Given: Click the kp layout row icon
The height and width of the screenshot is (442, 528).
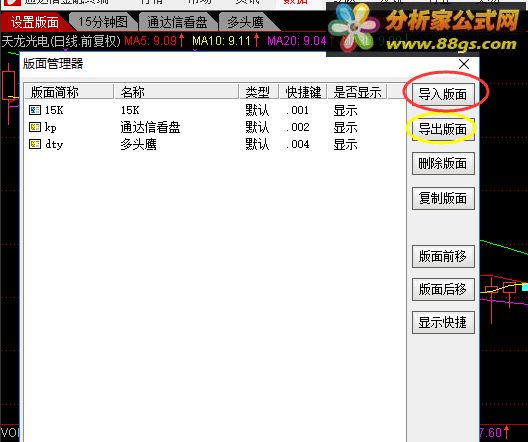Looking at the screenshot, I should tap(35, 127).
